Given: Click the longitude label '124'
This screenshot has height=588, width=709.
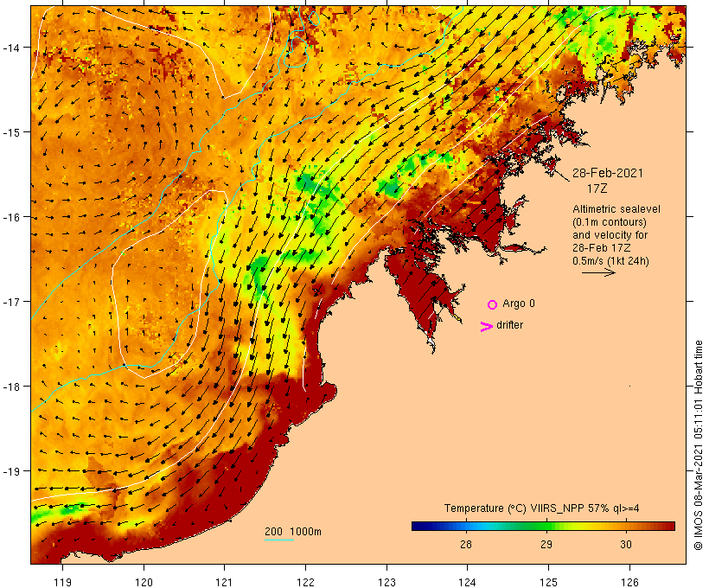Looking at the screenshot, I should (x=468, y=582).
